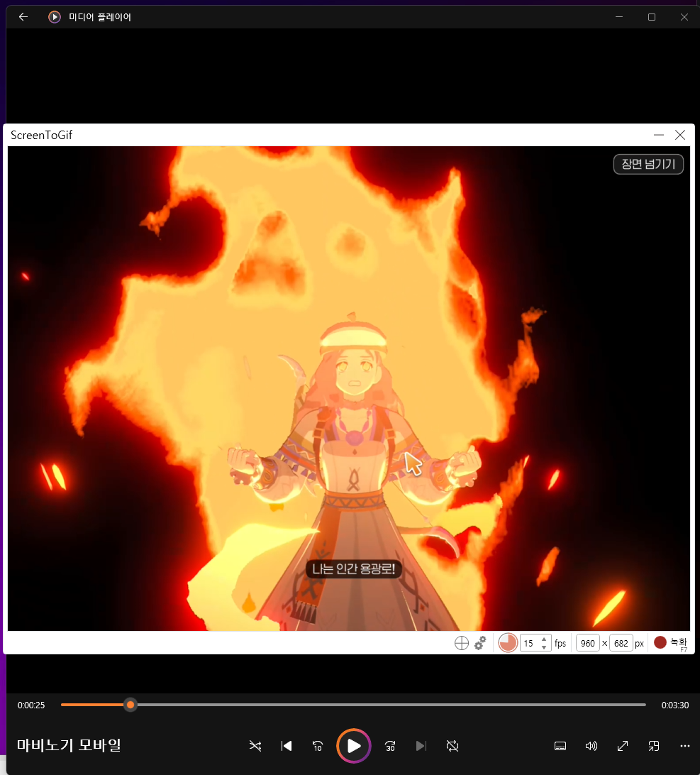Maximize the Media Player window
The height and width of the screenshot is (775, 700).
coord(652,17)
